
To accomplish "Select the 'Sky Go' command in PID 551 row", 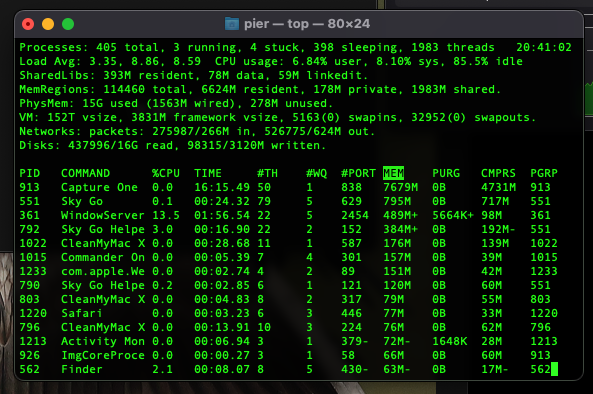I will pyautogui.click(x=82, y=201).
